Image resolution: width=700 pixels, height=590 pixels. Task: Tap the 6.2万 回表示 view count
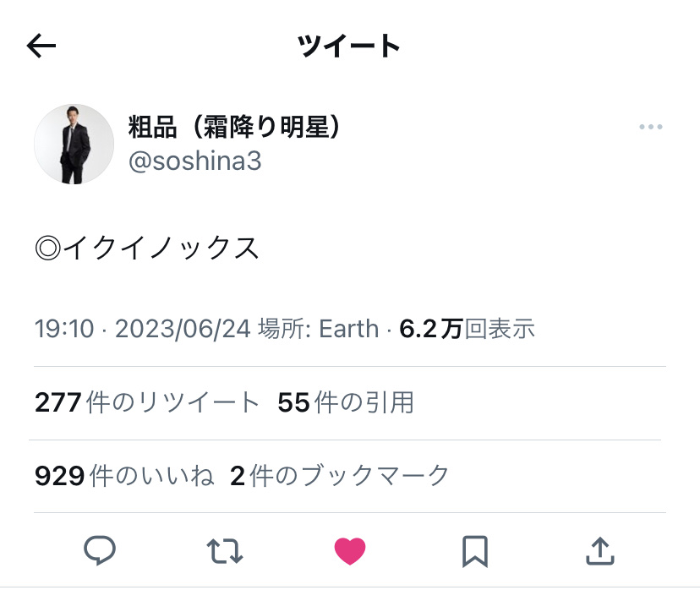point(467,329)
